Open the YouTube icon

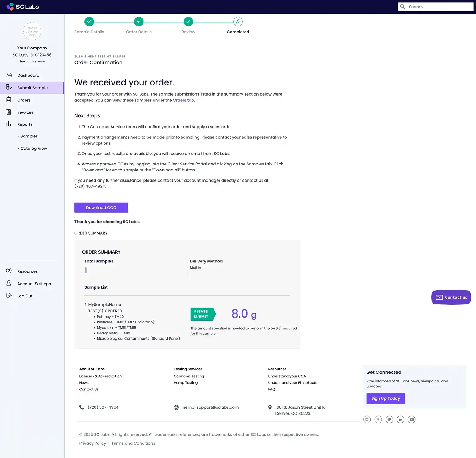pos(412,419)
